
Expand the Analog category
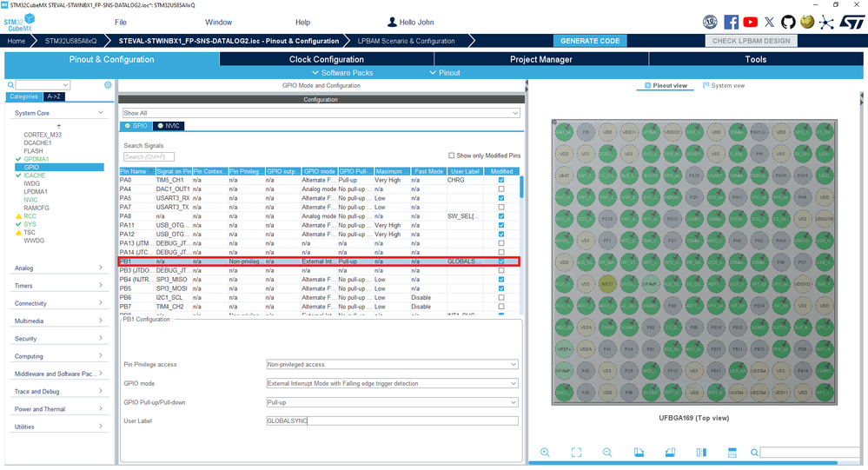tap(59, 268)
